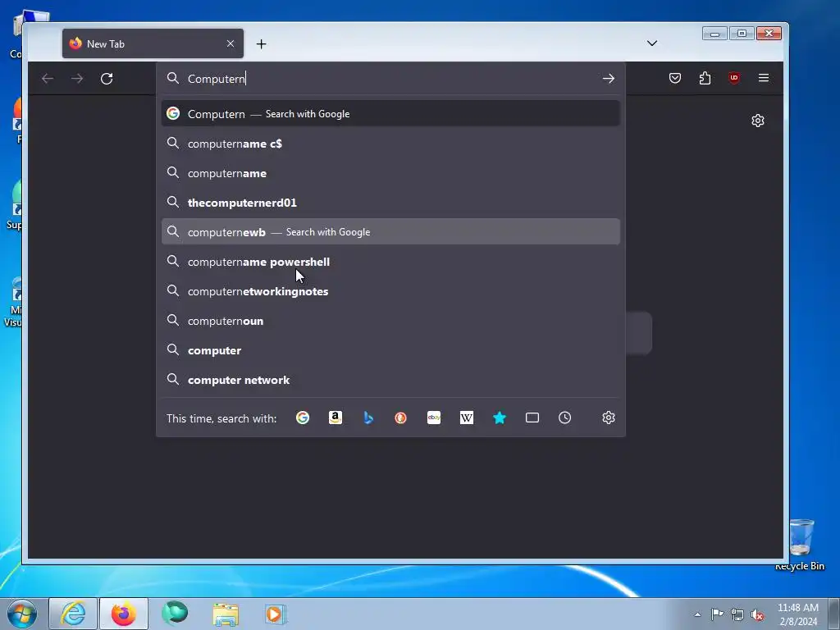
Task: Click the address bar text field
Action: click(391, 79)
